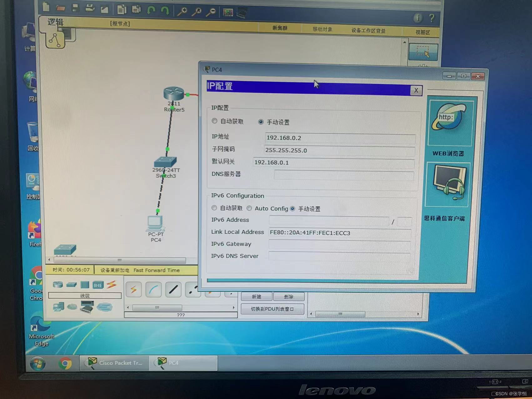Image resolution: width=532 pixels, height=399 pixels.
Task: Choose the Hubs device category
Action: (x=85, y=285)
